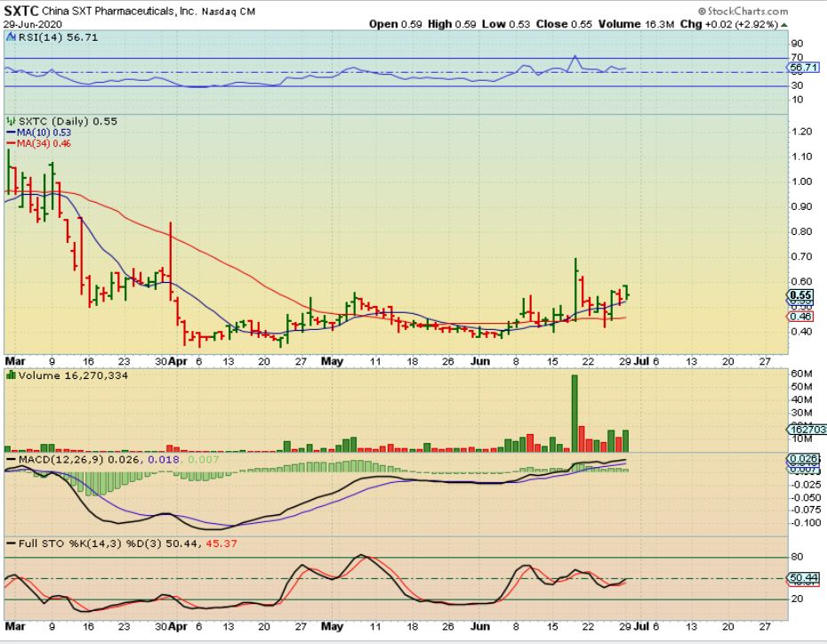Click the 0.46 MA(34) price tag on axis
The height and width of the screenshot is (644, 827).
pyautogui.click(x=801, y=317)
